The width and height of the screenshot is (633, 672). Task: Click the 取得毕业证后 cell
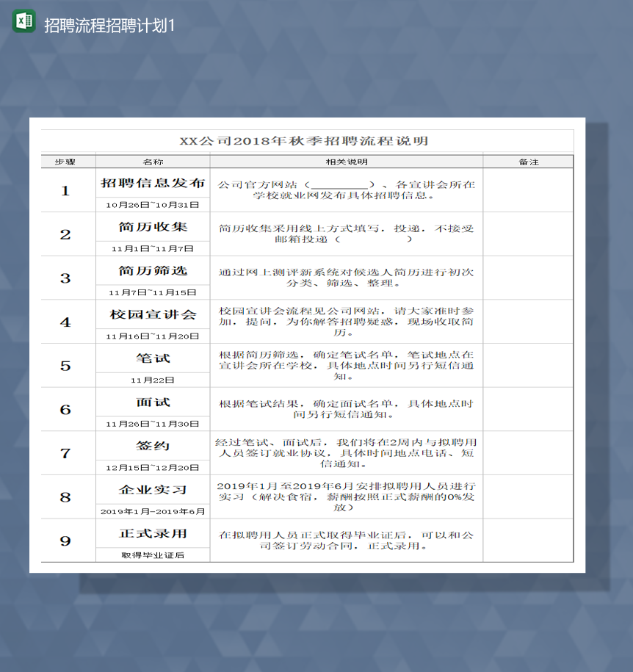pos(151,555)
